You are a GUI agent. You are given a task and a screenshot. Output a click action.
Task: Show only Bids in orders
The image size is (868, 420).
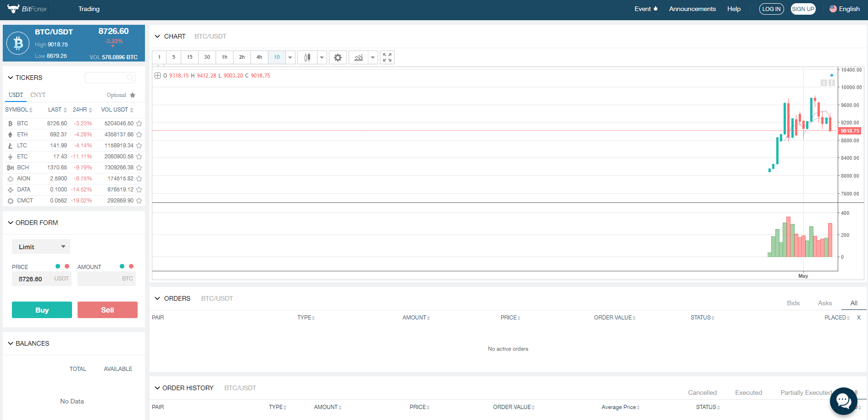[793, 303]
